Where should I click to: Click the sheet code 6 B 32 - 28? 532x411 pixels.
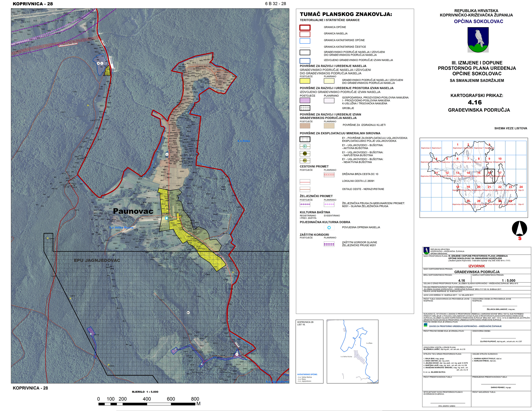[x=275, y=4]
